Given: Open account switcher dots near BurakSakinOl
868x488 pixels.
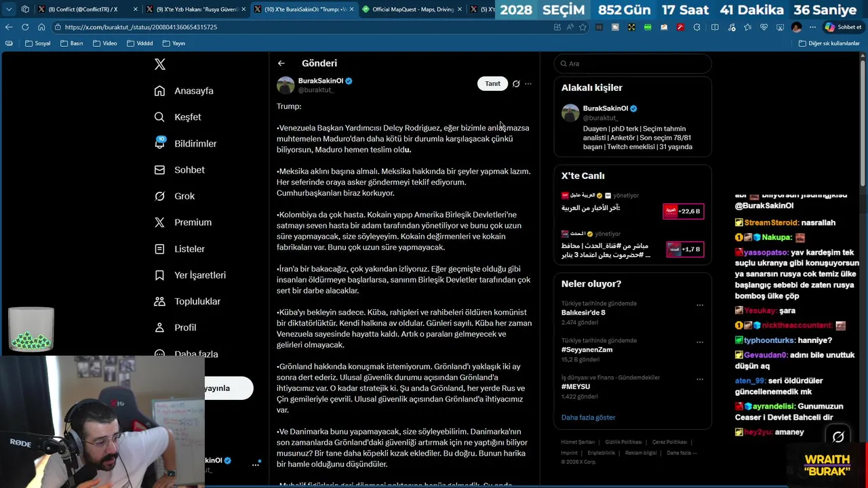Looking at the screenshot, I should click(256, 464).
